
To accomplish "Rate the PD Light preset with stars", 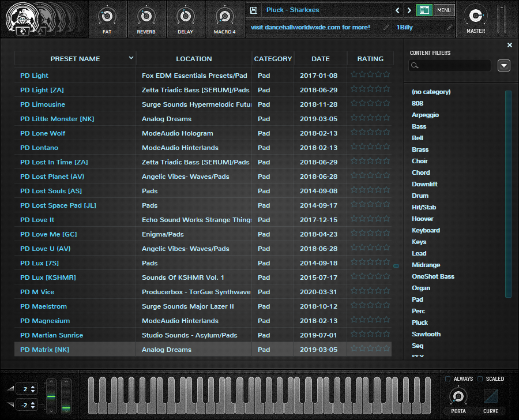I will click(370, 74).
